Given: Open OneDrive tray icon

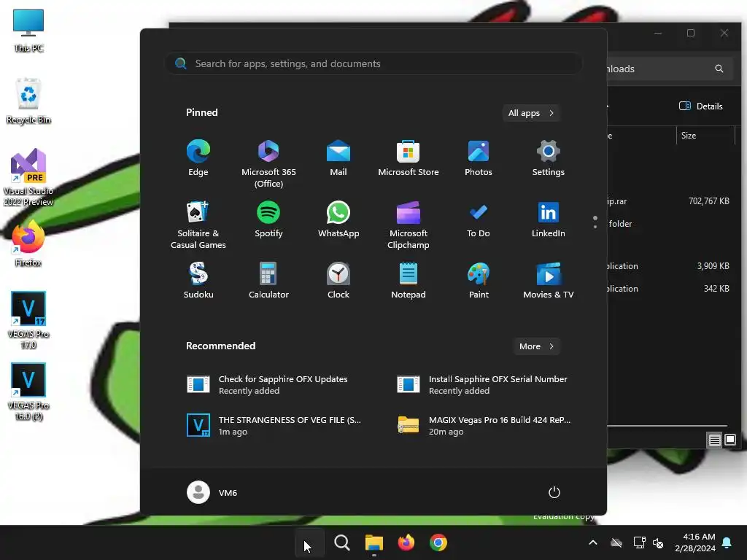Looking at the screenshot, I should 616,542.
